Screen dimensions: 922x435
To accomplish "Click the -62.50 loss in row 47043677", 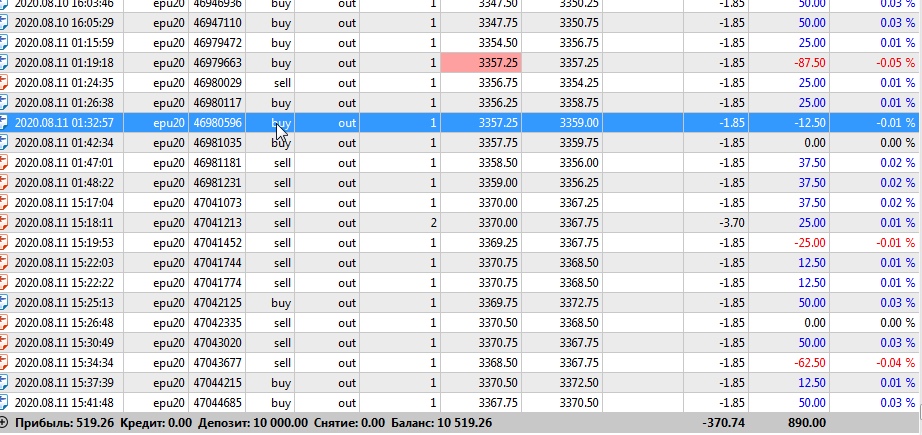I will click(x=810, y=363).
